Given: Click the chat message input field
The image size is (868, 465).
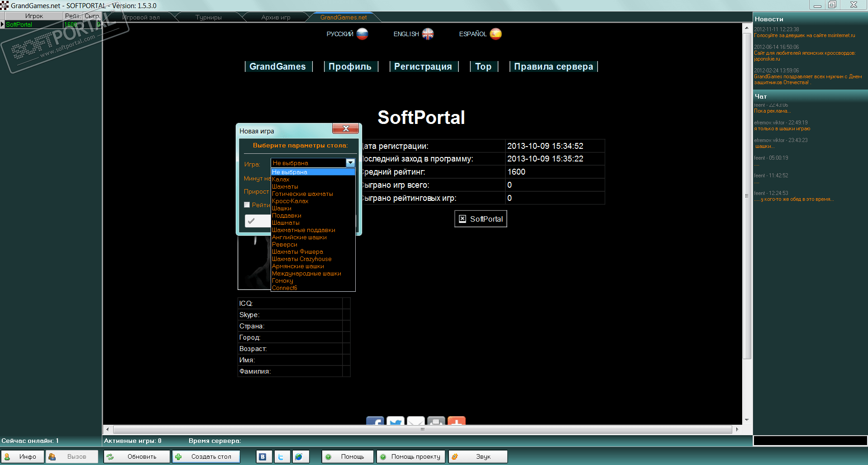Looking at the screenshot, I should point(810,441).
